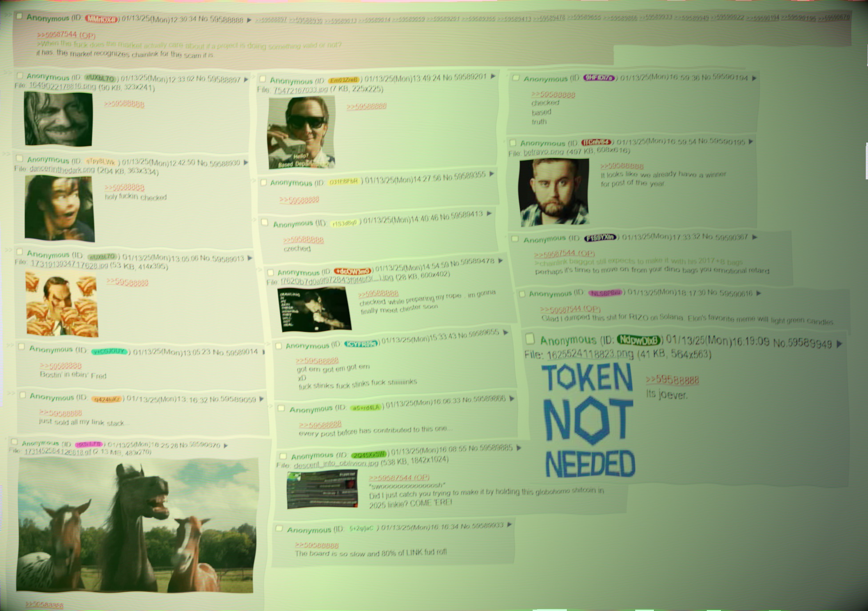
Task: Click red ID badge MMrlOX4l
Action: coord(102,19)
